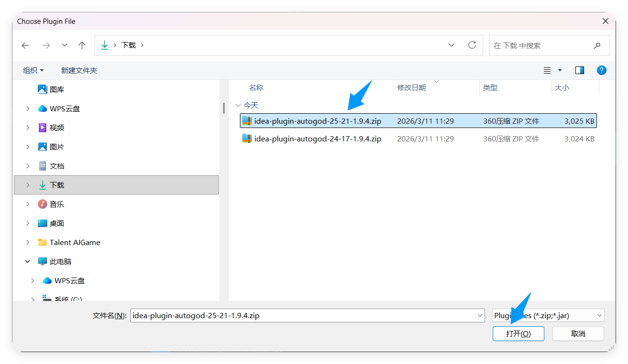Open the view layout options icon
This screenshot has width=628, height=364.
(548, 70)
